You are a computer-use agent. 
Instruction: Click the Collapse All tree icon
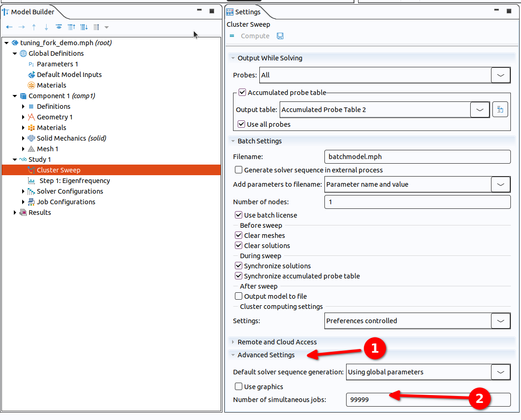pos(72,27)
